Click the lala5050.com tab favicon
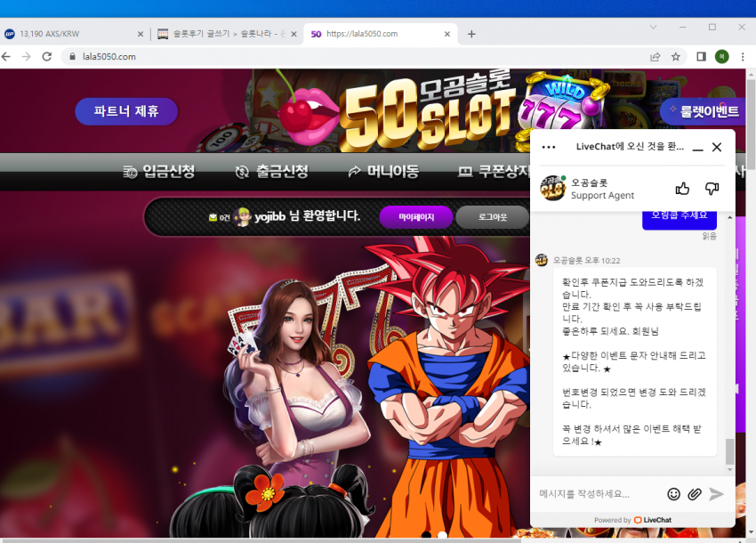The height and width of the screenshot is (543, 756). [x=316, y=34]
